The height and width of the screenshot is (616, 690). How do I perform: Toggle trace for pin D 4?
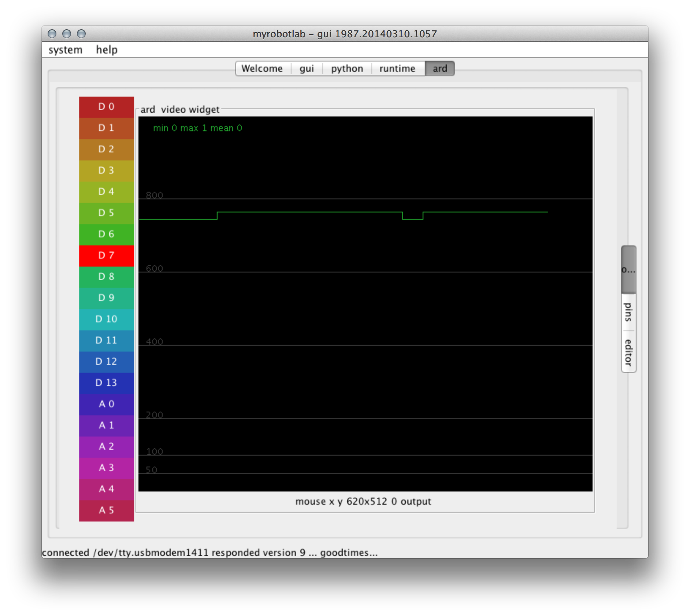tap(106, 192)
